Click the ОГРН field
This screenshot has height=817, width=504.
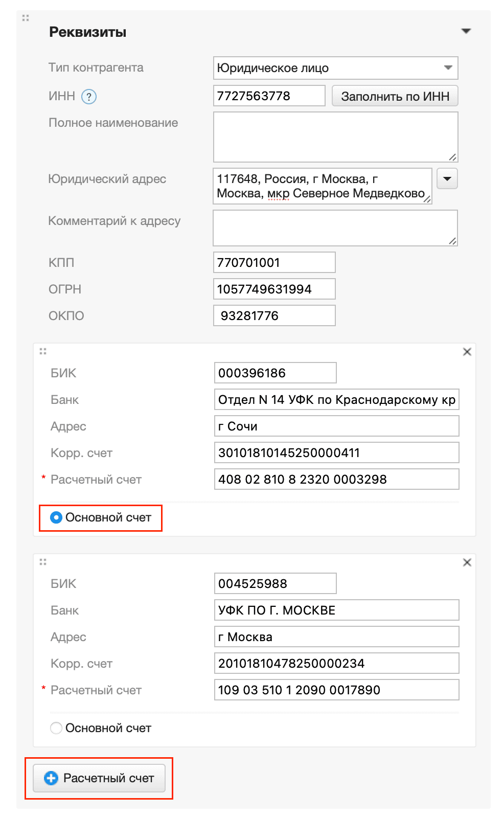click(x=274, y=289)
